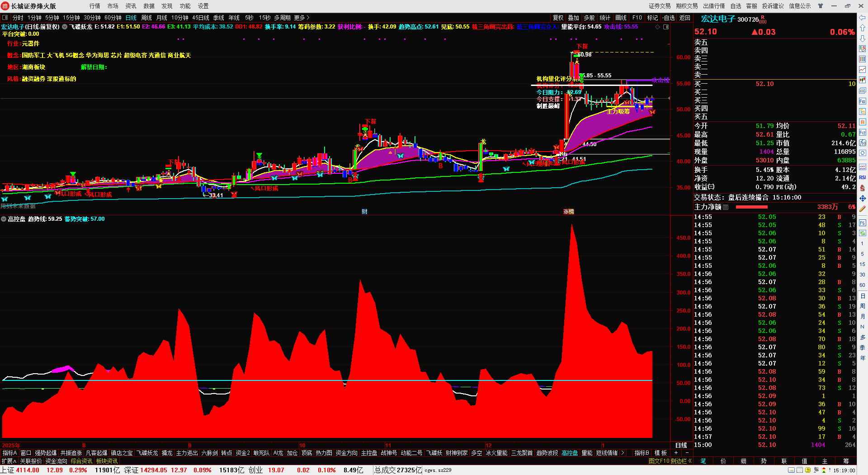Click the red S sidebar icon

[863, 188]
